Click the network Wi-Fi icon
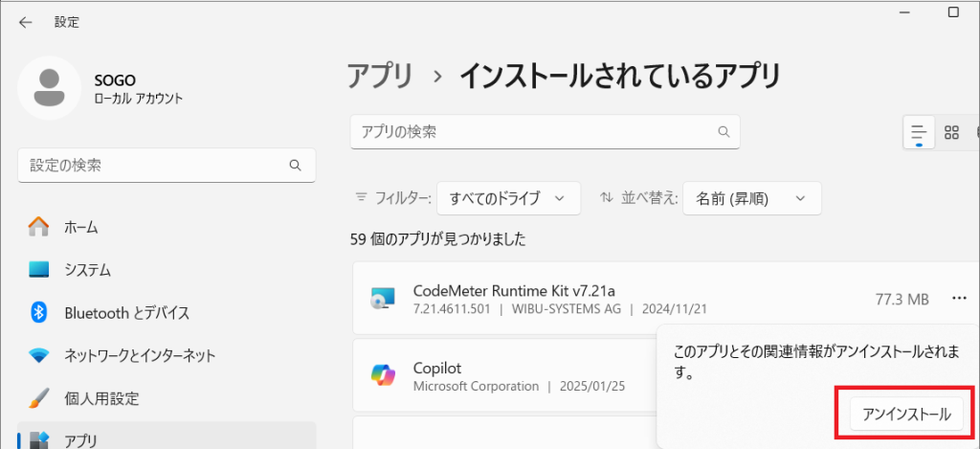This screenshot has height=449, width=980. [38, 356]
